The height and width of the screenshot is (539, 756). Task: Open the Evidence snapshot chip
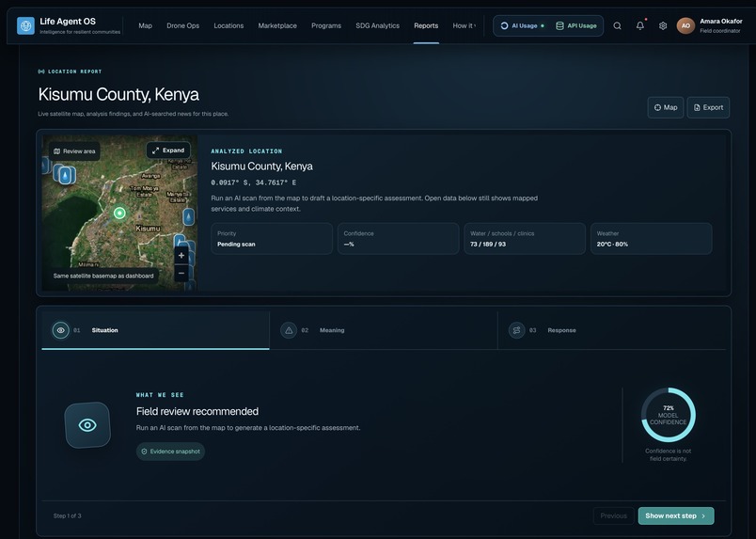point(170,452)
